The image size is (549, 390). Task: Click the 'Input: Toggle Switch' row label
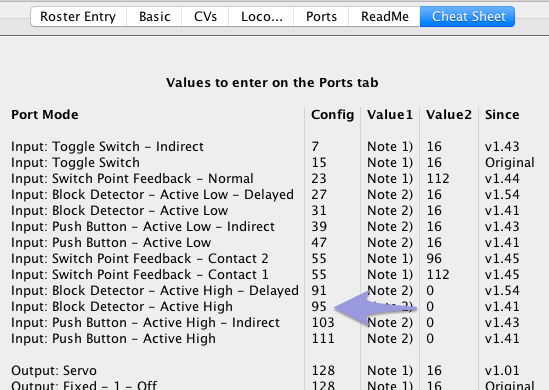click(75, 163)
